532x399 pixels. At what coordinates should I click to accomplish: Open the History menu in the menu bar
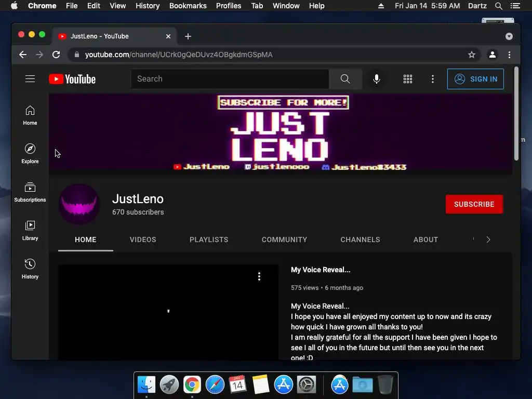[x=148, y=6]
